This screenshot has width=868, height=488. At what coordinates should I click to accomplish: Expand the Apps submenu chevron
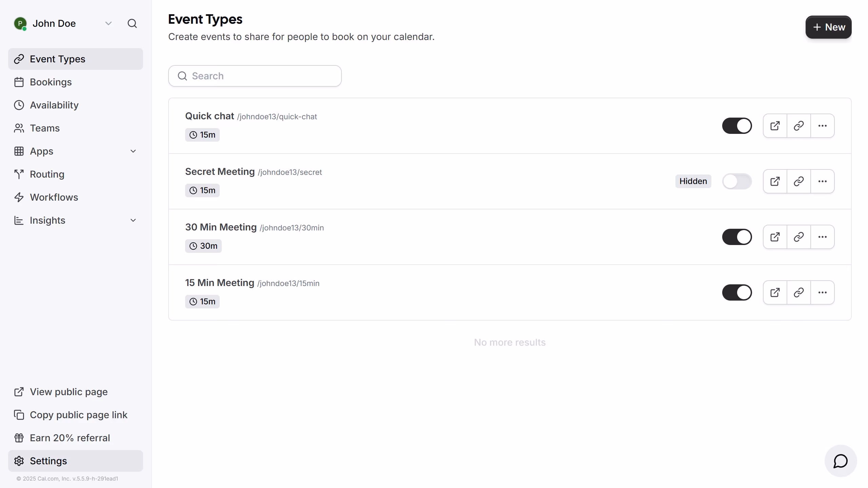coord(133,151)
